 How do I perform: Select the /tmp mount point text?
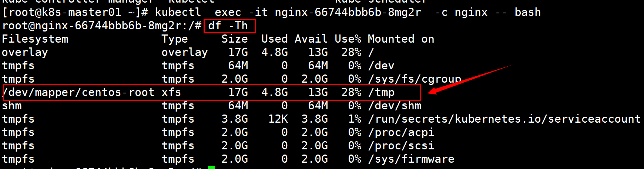[x=381, y=92]
